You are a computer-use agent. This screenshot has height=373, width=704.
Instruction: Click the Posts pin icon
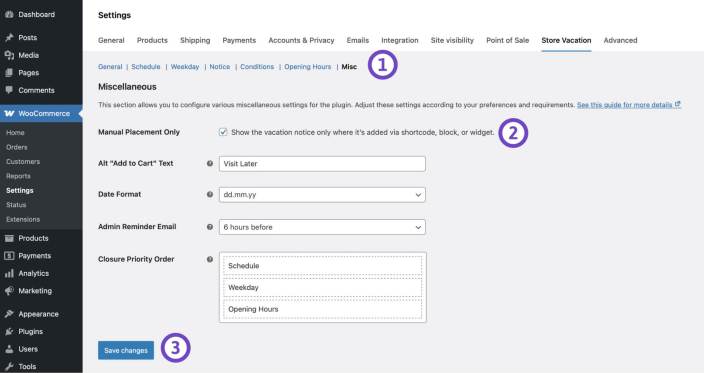[9, 38]
